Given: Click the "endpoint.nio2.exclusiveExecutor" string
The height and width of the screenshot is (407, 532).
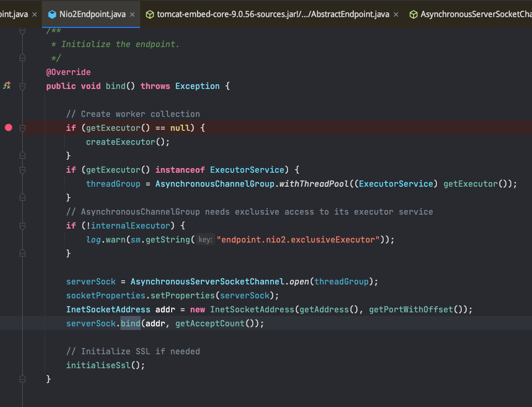Looking at the screenshot, I should (298, 239).
